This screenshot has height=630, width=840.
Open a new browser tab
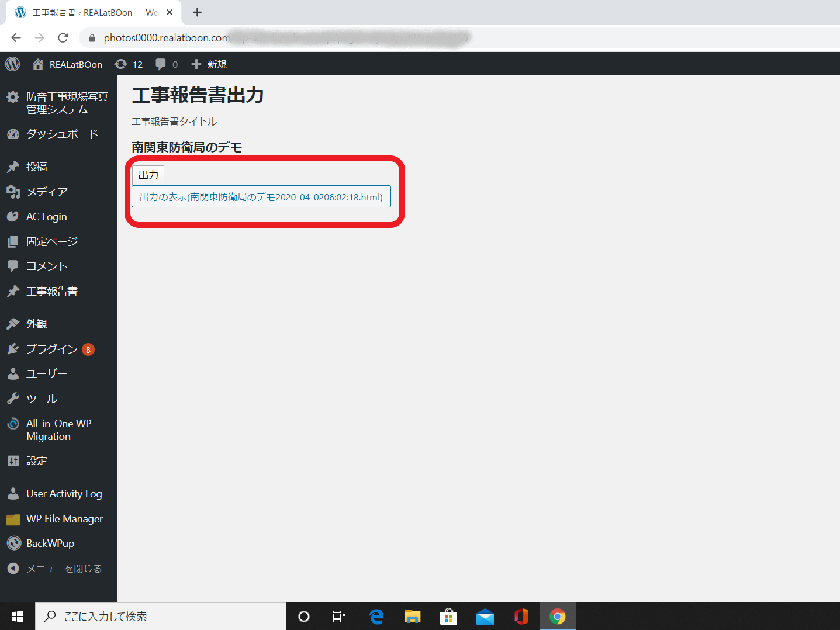click(x=198, y=12)
